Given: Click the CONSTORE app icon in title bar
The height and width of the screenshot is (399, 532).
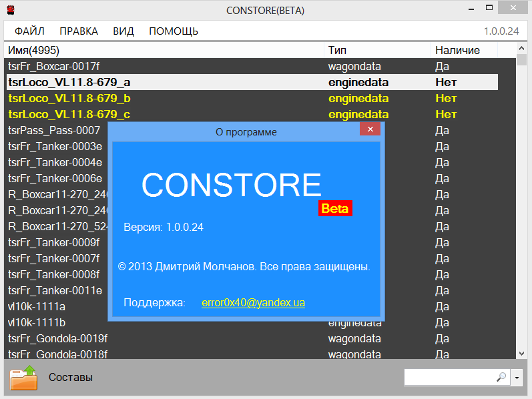Looking at the screenshot, I should tap(10, 10).
